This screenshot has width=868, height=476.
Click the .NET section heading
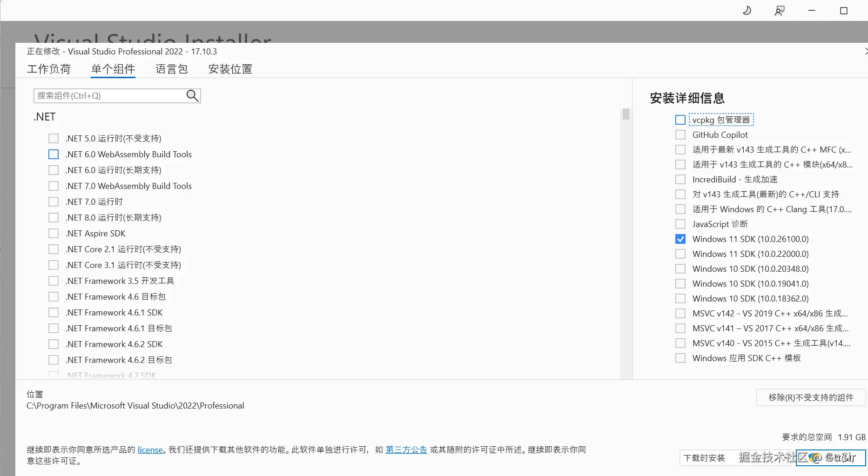coord(45,117)
